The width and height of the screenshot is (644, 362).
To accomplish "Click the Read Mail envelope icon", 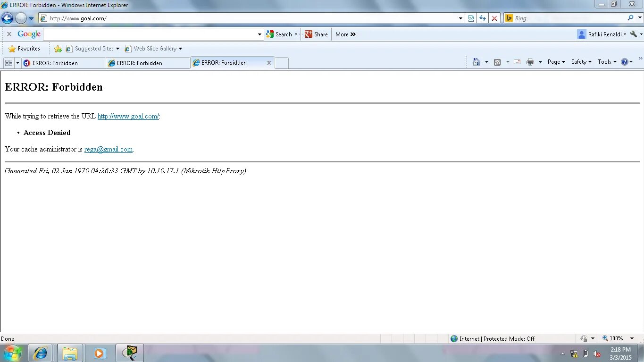I will [x=517, y=62].
